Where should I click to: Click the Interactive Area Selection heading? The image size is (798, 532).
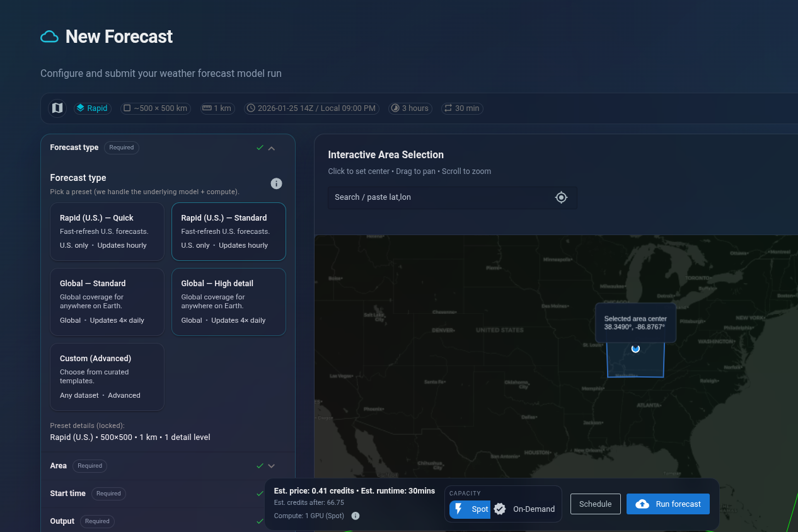click(x=386, y=155)
